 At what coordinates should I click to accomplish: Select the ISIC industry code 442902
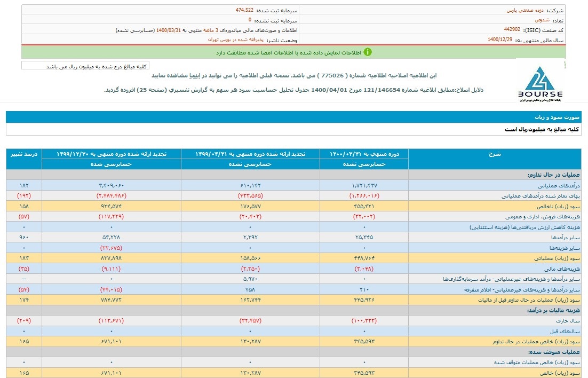[x=512, y=30]
